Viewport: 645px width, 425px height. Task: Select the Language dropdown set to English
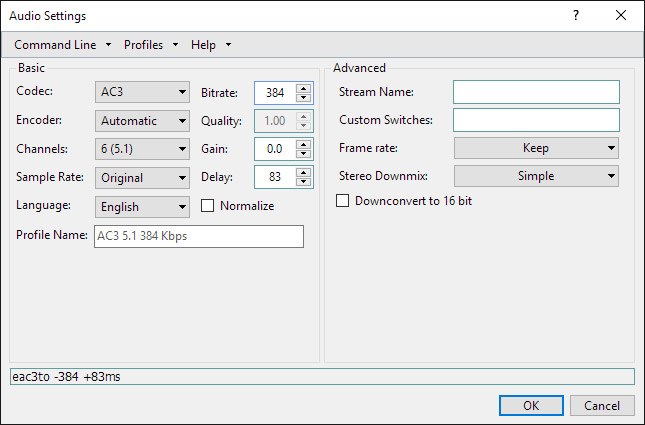click(143, 207)
